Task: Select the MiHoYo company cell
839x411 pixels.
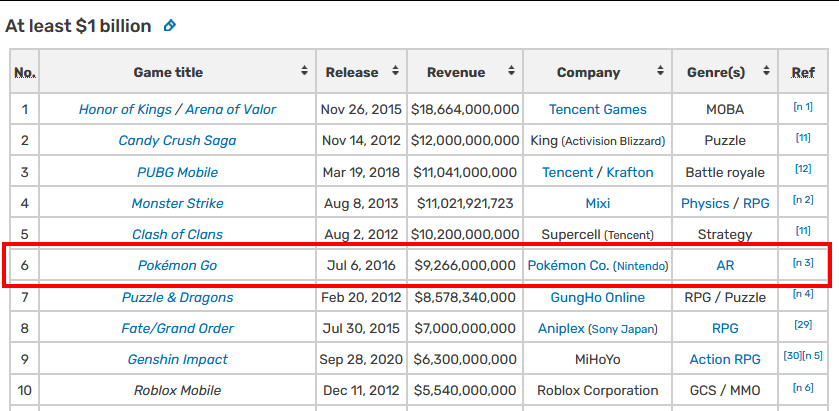Action: 598,360
